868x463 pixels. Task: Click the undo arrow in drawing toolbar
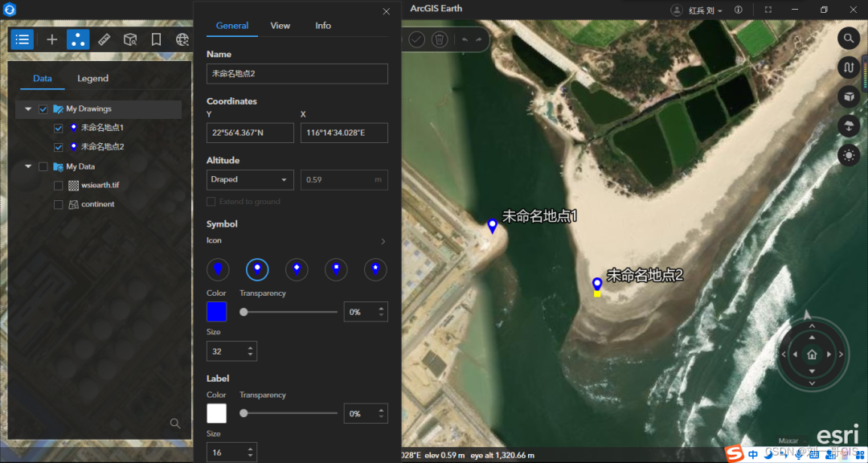click(x=465, y=40)
